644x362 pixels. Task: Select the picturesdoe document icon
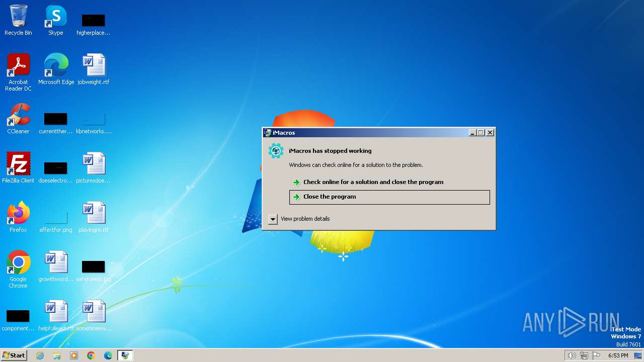coord(94,167)
